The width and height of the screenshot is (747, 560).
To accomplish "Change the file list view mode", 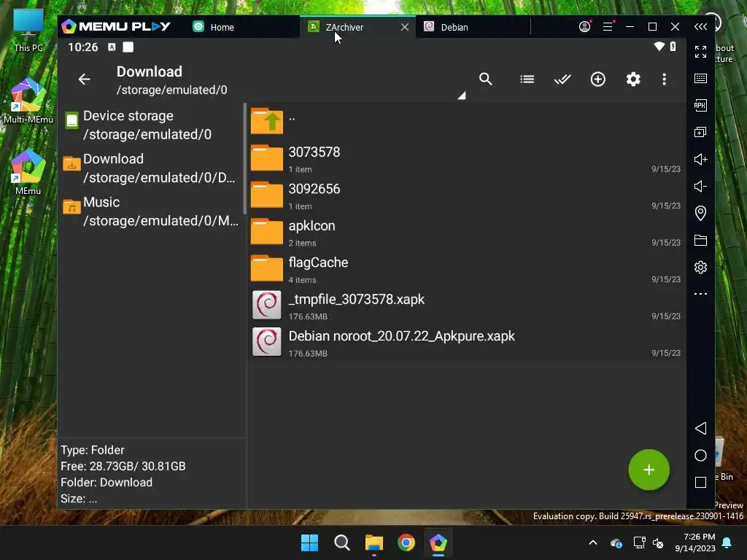I will pyautogui.click(x=527, y=79).
